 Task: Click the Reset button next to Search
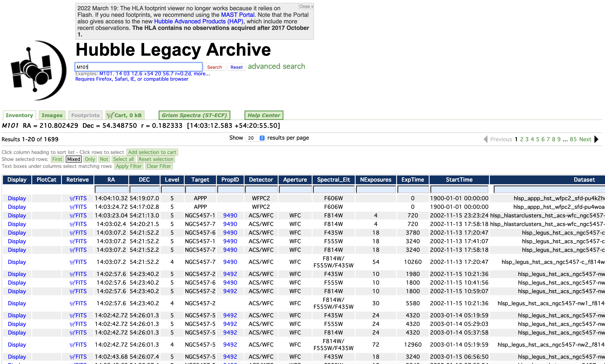237,67
